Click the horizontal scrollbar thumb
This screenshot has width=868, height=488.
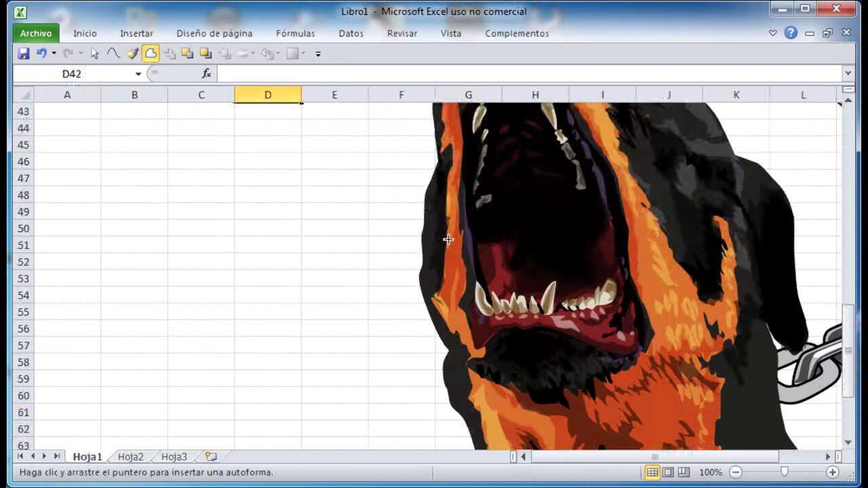click(x=655, y=457)
